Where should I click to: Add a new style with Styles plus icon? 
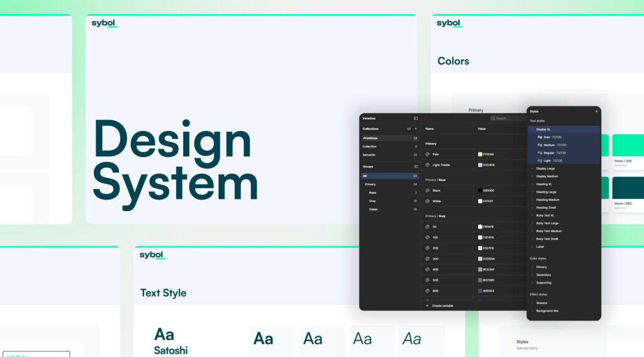[596, 111]
